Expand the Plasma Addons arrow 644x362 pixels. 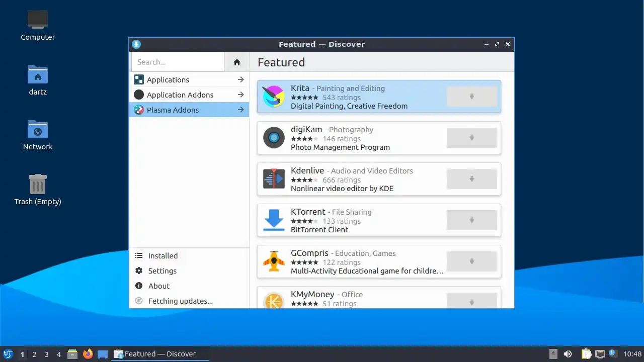[x=241, y=110]
